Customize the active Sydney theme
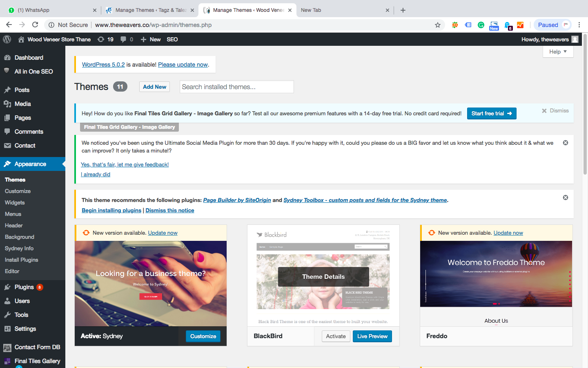 pos(203,336)
